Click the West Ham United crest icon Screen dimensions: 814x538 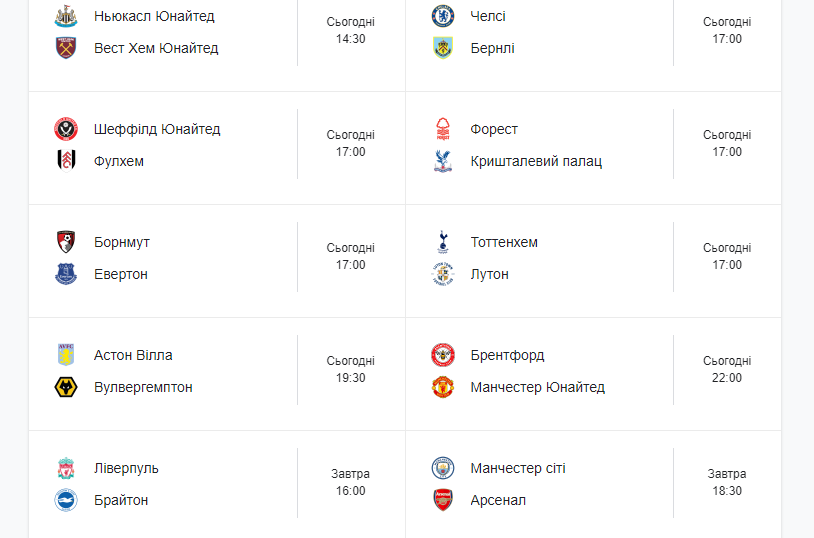(x=66, y=48)
